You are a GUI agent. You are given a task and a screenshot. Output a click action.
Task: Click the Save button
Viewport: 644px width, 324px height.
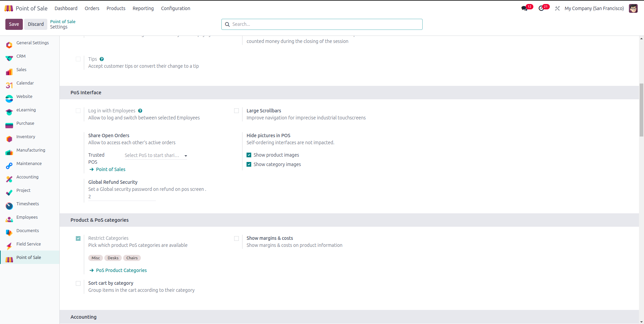pos(14,24)
